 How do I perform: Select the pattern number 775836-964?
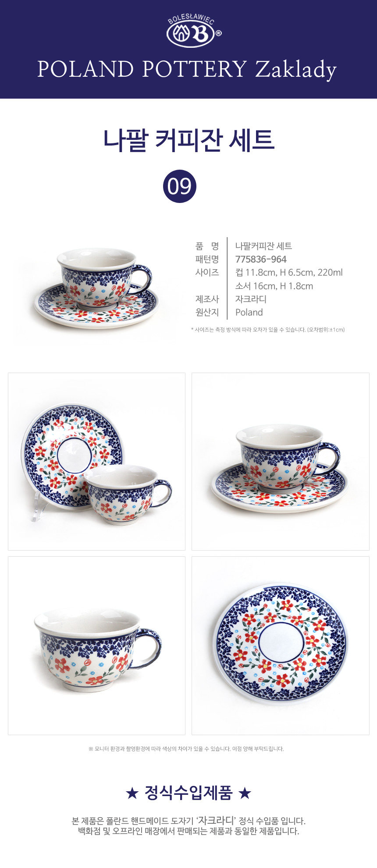tap(261, 259)
